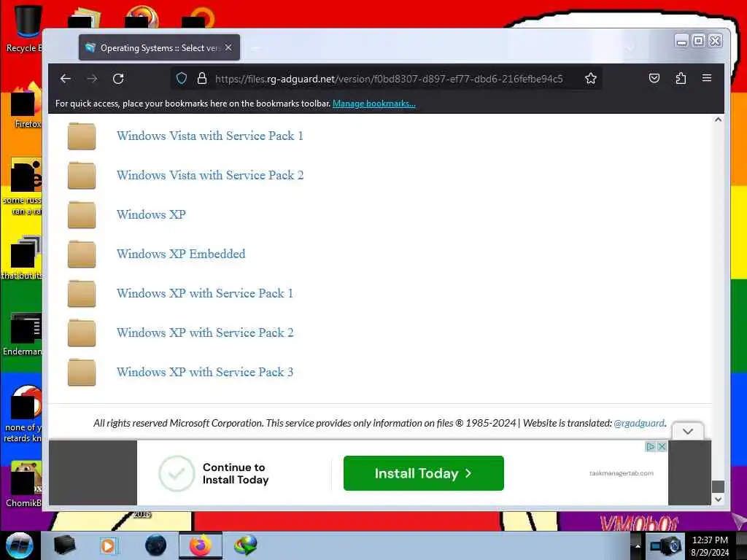
Task: Switch to Firefox in the taskbar
Action: click(200, 545)
